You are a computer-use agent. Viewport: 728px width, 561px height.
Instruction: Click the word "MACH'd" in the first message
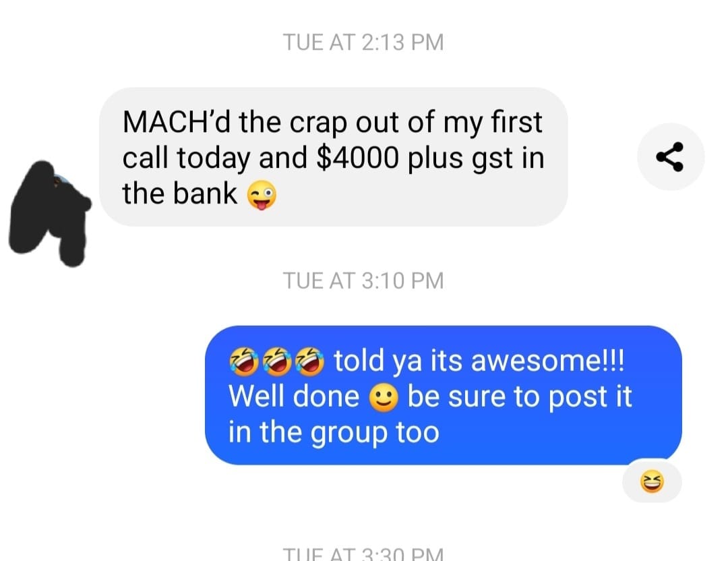coord(177,122)
